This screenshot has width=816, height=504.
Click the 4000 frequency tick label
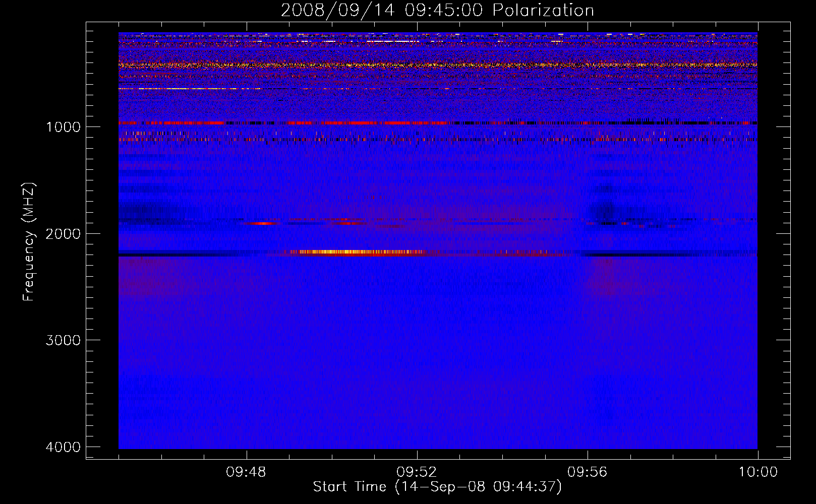[63, 447]
